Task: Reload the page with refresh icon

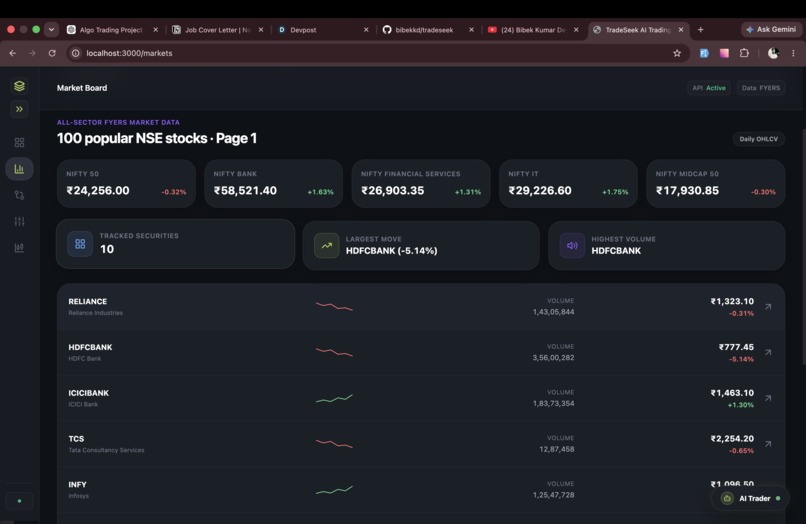Action: tap(52, 53)
